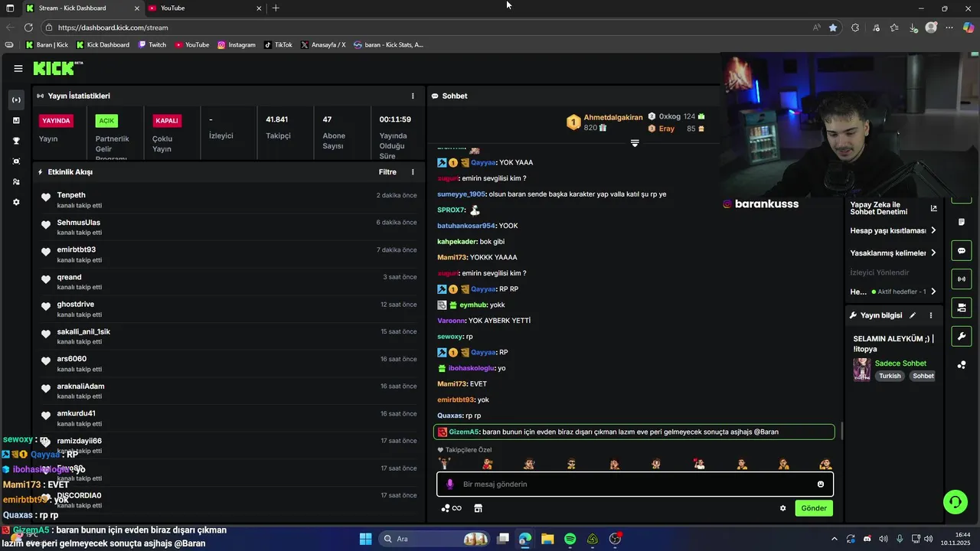The image size is (980, 551).
Task: Open chat settings gear next to Gönder
Action: 782,508
